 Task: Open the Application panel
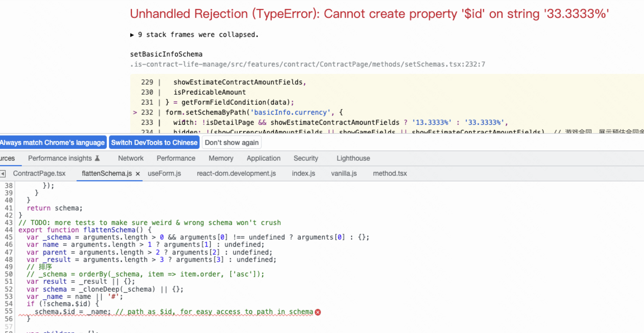click(x=263, y=158)
